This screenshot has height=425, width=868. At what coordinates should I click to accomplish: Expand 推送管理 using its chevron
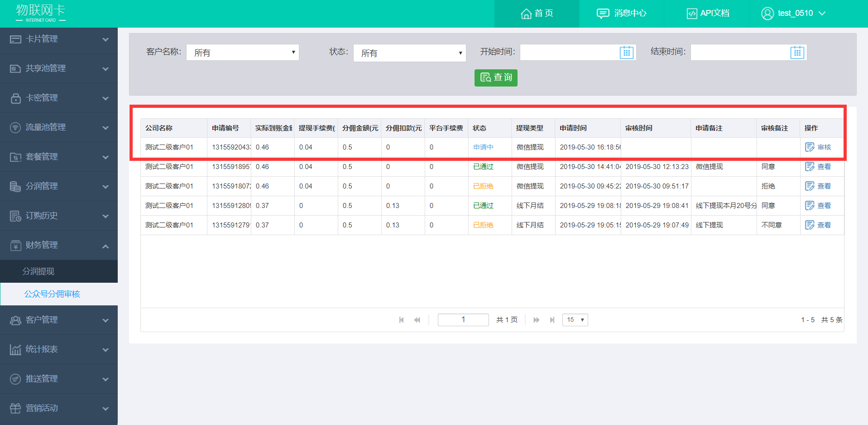(106, 380)
